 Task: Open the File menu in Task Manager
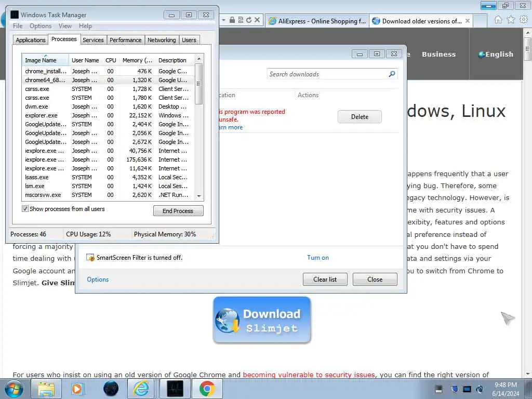(x=18, y=26)
